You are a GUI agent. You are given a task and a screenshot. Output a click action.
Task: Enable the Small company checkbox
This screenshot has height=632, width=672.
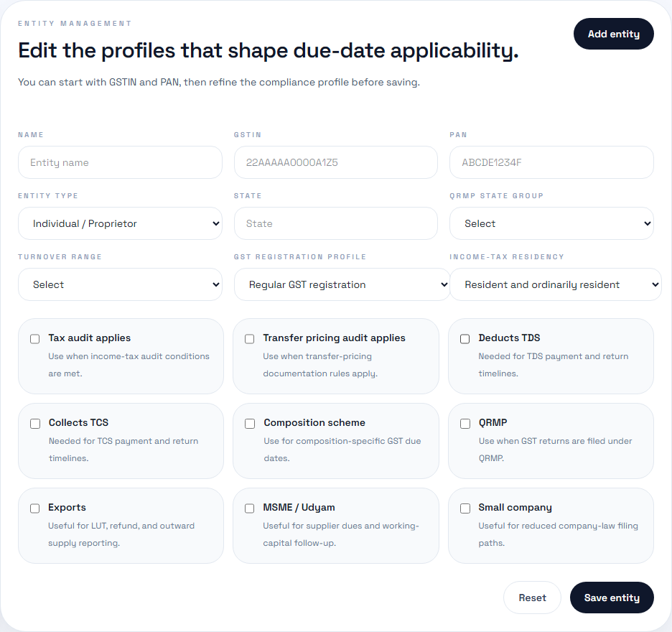(x=465, y=508)
